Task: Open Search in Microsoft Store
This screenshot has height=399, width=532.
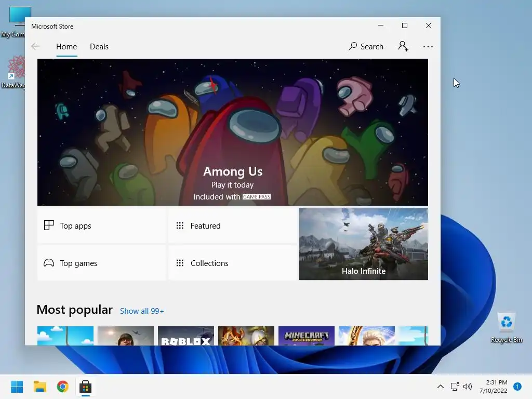Action: 366,46
